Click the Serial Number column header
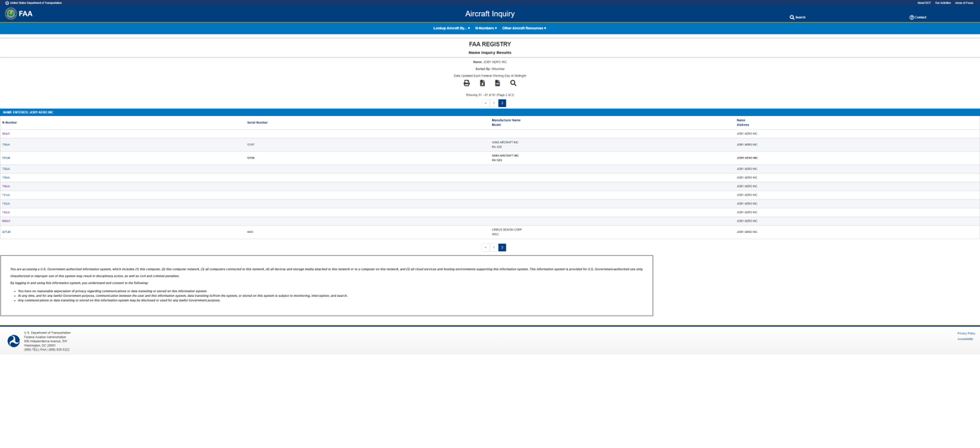The width and height of the screenshot is (980, 448). [257, 123]
